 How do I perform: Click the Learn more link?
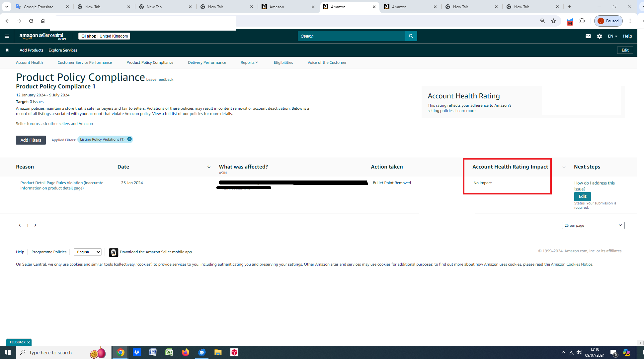coord(465,111)
